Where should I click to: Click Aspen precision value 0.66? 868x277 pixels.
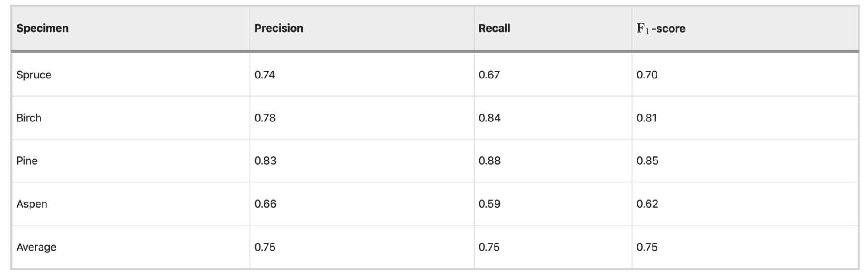point(265,204)
